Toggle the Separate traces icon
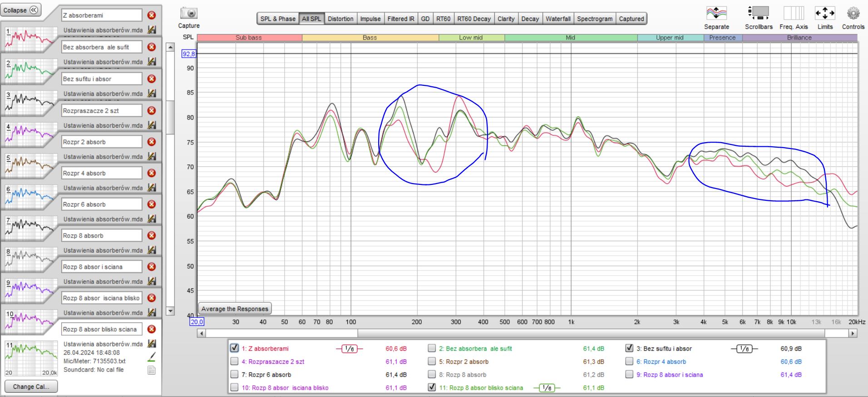This screenshot has width=868, height=397. click(x=716, y=13)
